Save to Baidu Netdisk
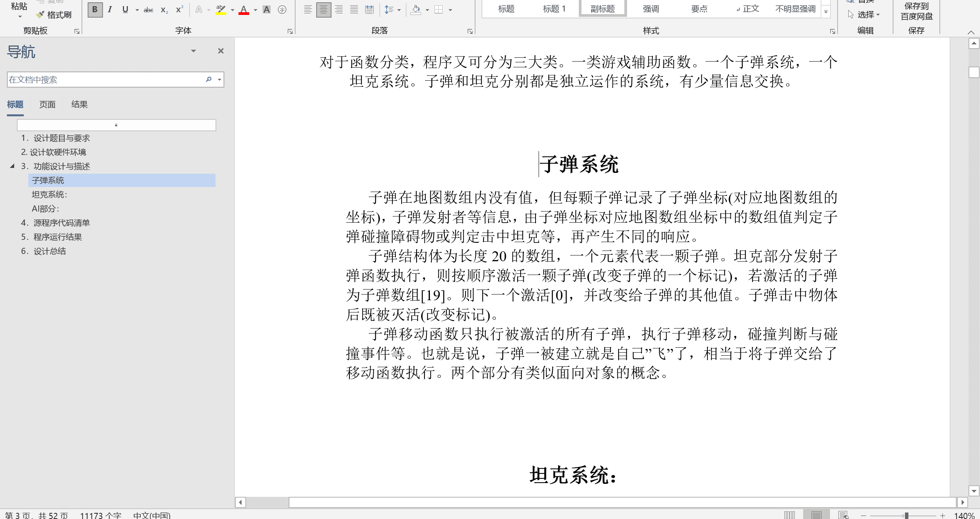 click(916, 11)
